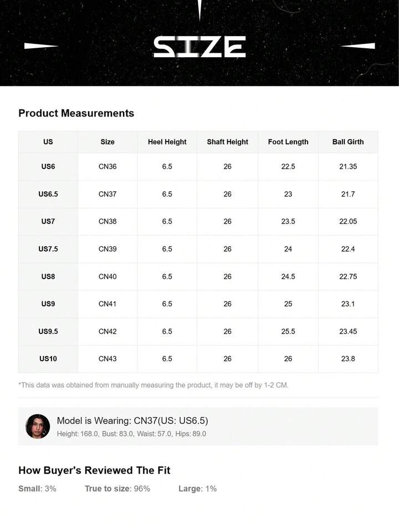Click the Ball Girth column header
399x532 pixels.
tap(348, 142)
